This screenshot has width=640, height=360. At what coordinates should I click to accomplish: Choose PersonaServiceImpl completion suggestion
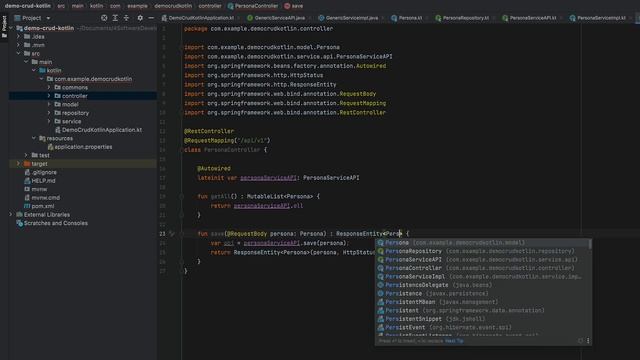pos(482,277)
